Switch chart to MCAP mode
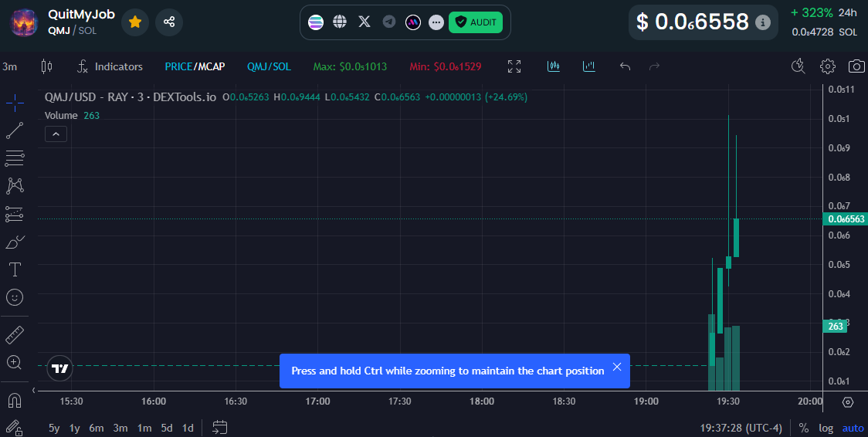 tap(212, 66)
